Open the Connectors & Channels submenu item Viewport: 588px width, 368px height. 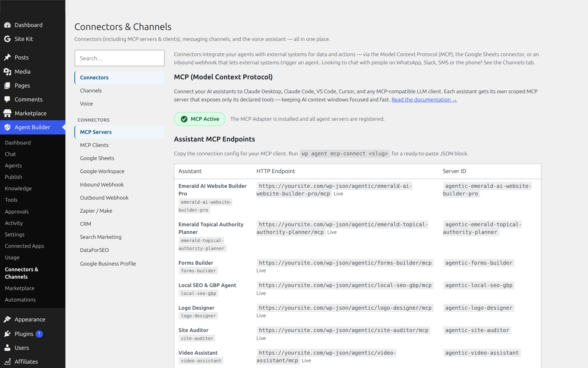pyautogui.click(x=22, y=273)
